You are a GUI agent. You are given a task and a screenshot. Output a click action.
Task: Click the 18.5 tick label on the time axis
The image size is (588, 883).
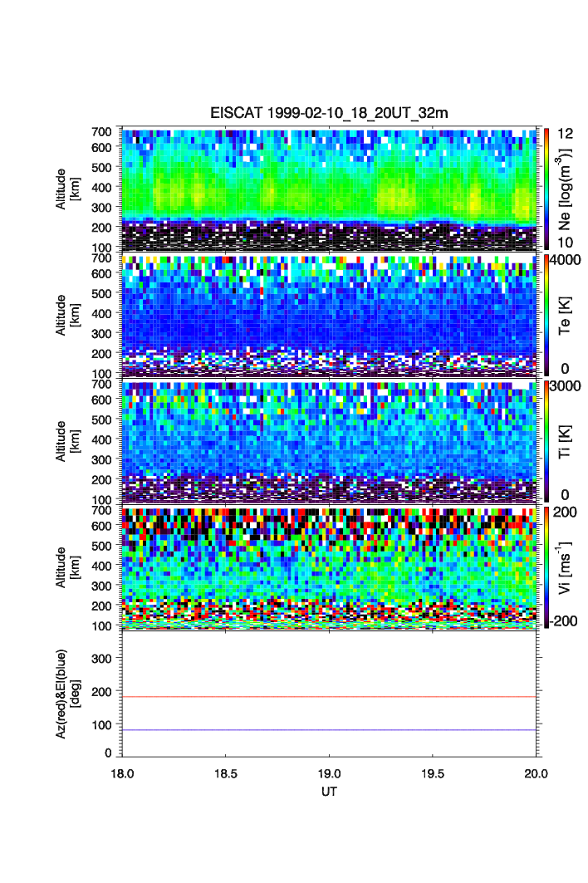226,773
